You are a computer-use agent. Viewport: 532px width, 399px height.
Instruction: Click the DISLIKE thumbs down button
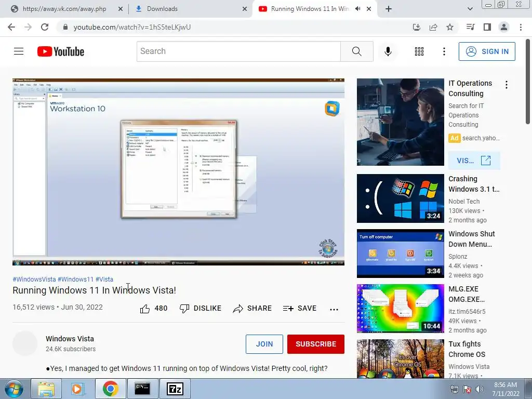click(200, 309)
